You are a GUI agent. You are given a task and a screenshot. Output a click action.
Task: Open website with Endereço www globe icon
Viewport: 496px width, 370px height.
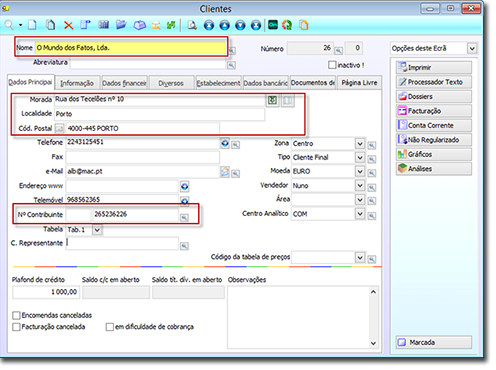click(184, 186)
